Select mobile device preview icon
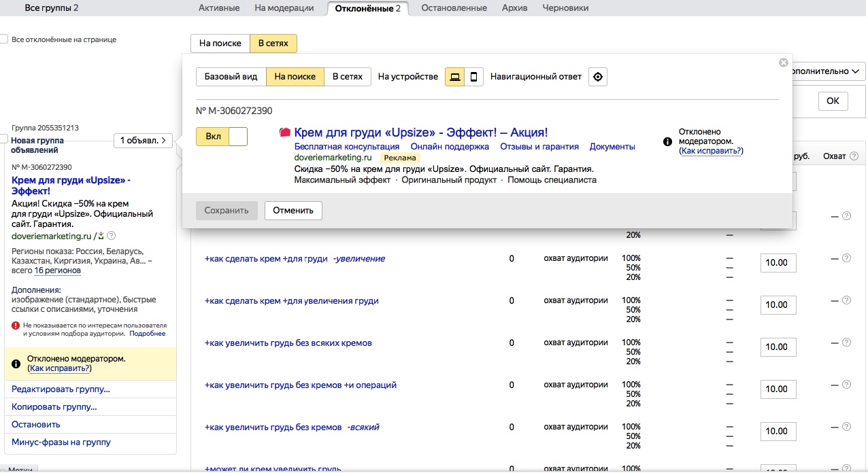This screenshot has height=473, width=868. tap(474, 77)
